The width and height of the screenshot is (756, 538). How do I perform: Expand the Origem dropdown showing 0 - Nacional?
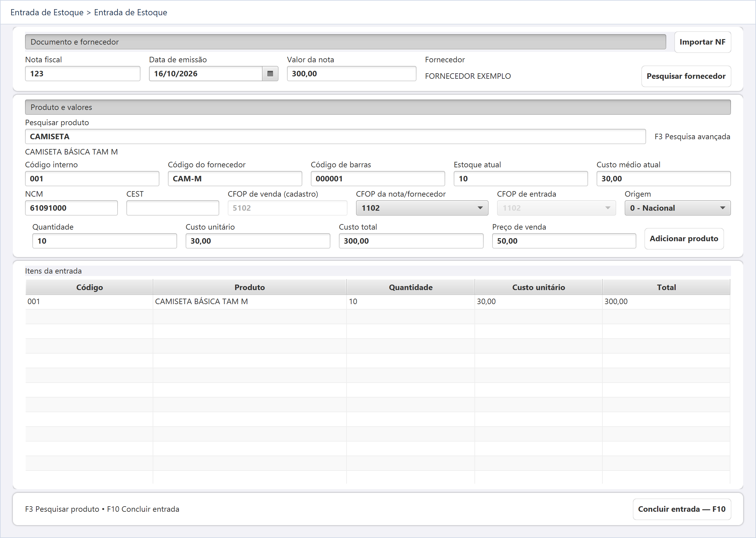tap(678, 208)
